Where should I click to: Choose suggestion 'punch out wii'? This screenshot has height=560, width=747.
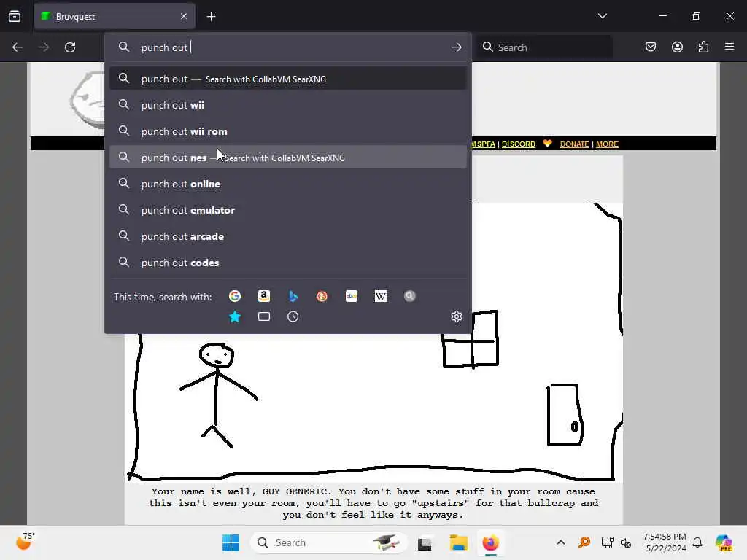coord(287,105)
